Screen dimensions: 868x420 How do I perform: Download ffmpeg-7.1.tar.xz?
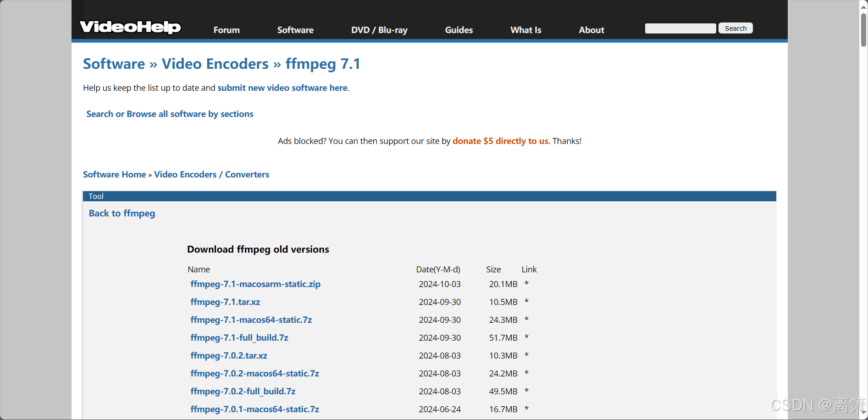tap(225, 302)
